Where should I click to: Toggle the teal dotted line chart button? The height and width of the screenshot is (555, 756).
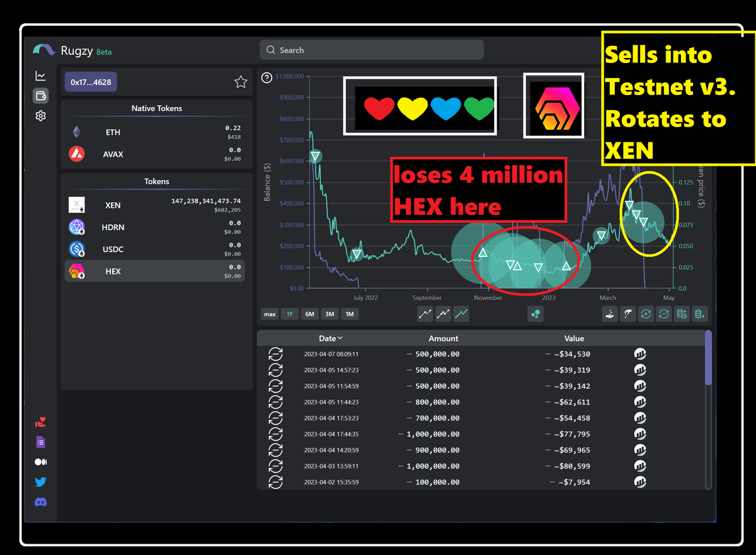(x=461, y=314)
